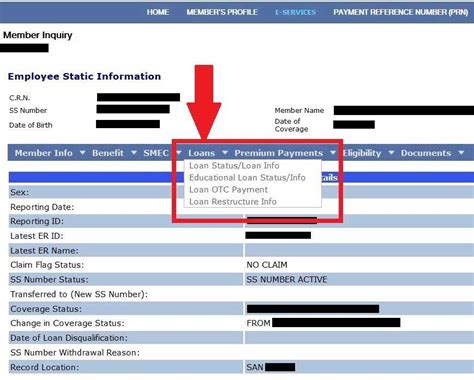Go to MEMBER'S PROFILE in the top navigation

[x=222, y=12]
